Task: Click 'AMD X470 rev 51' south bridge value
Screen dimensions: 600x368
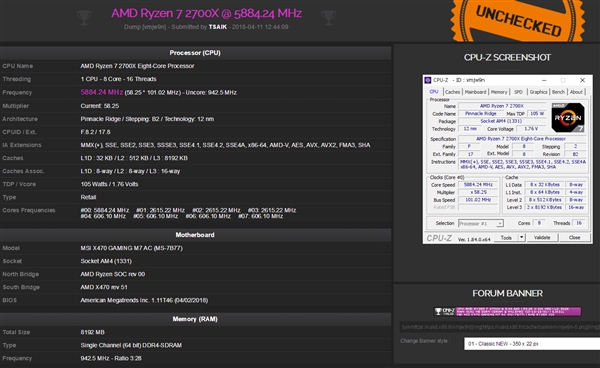Action: point(104,287)
